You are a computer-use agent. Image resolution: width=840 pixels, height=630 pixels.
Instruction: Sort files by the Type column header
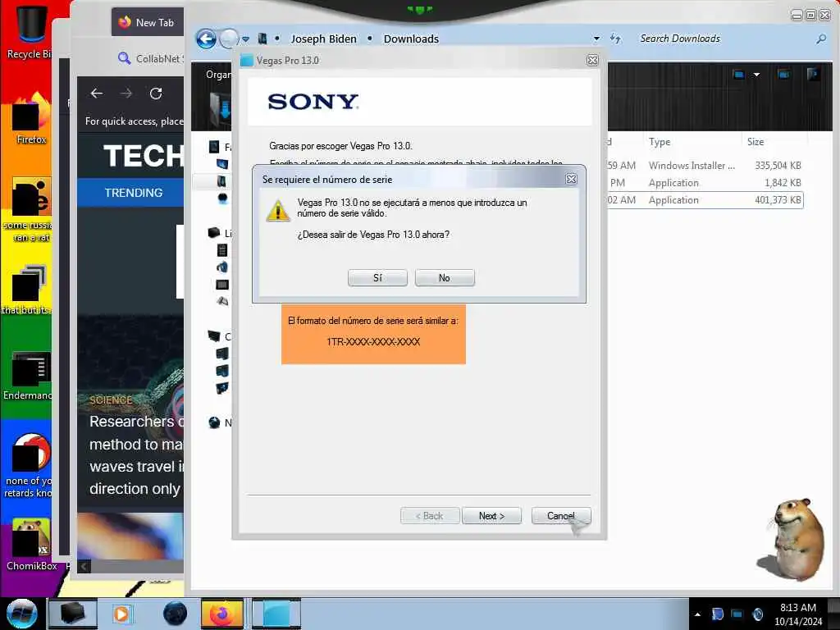coord(659,141)
